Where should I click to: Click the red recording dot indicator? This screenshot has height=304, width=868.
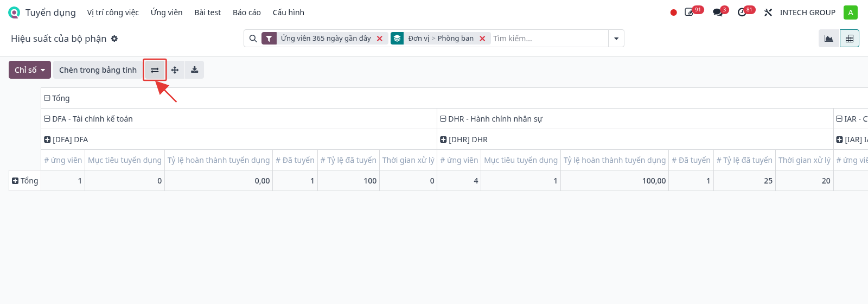(673, 12)
